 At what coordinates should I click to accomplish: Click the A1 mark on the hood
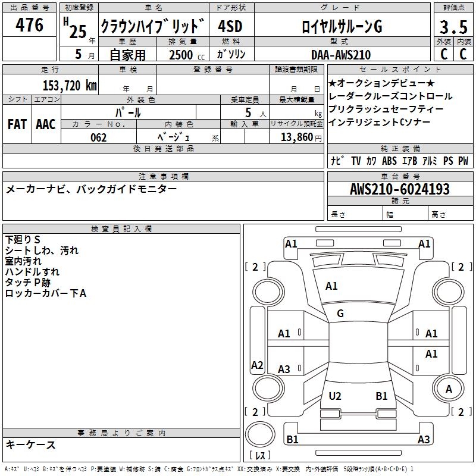pyautogui.click(x=331, y=286)
